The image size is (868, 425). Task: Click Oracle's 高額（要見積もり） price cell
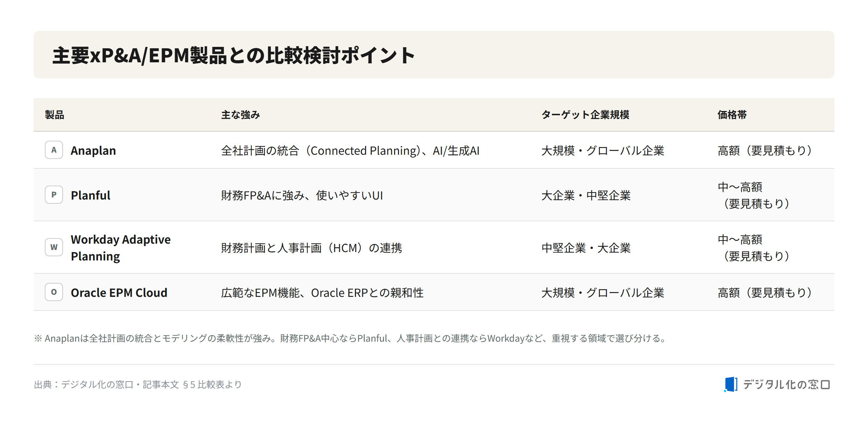click(764, 292)
